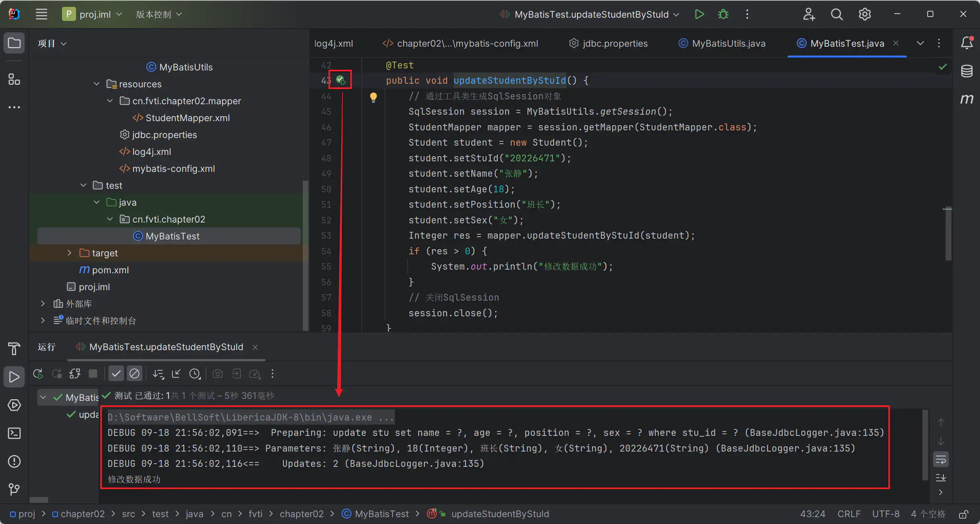Open the Structure tool window
The image size is (980, 524).
(14, 79)
